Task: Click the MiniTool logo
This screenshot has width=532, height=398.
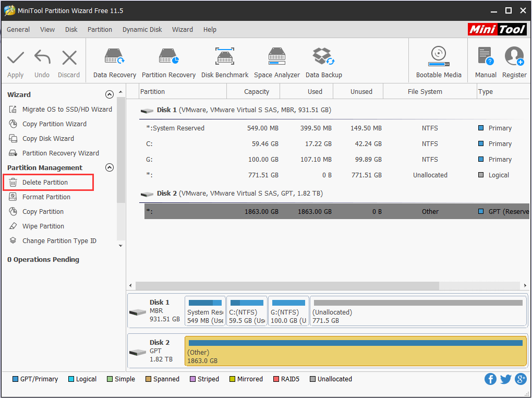Action: tap(497, 30)
